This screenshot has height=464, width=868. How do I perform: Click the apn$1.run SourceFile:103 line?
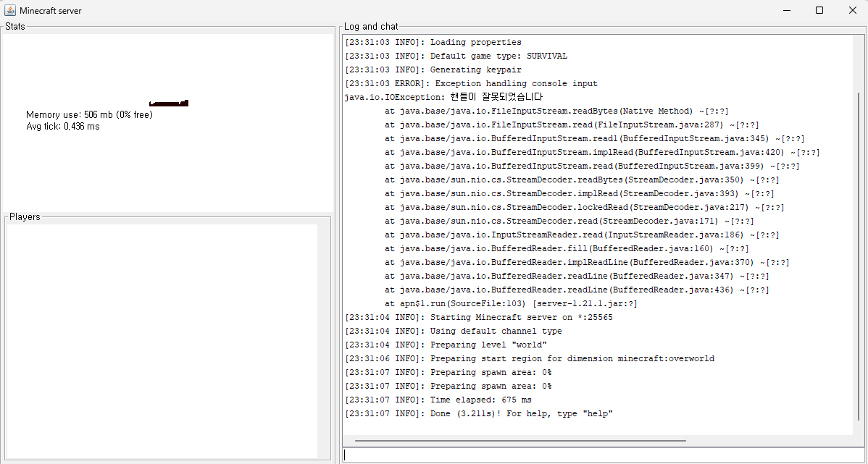pyautogui.click(x=511, y=303)
